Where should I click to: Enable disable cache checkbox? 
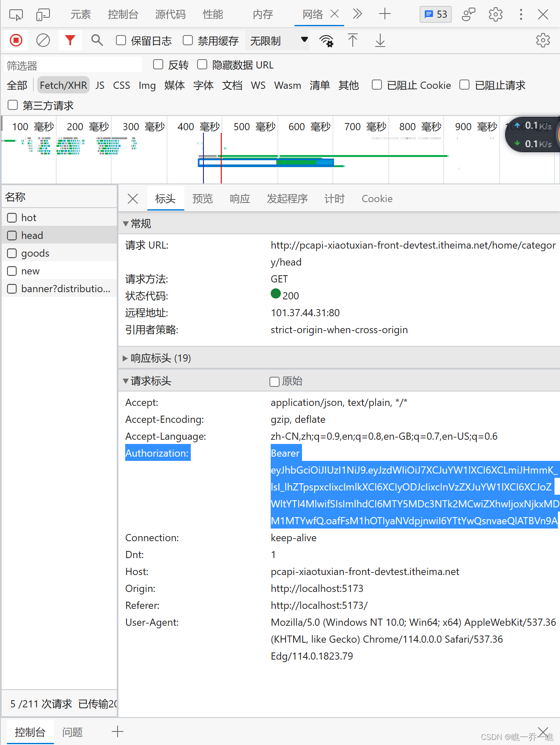click(188, 41)
